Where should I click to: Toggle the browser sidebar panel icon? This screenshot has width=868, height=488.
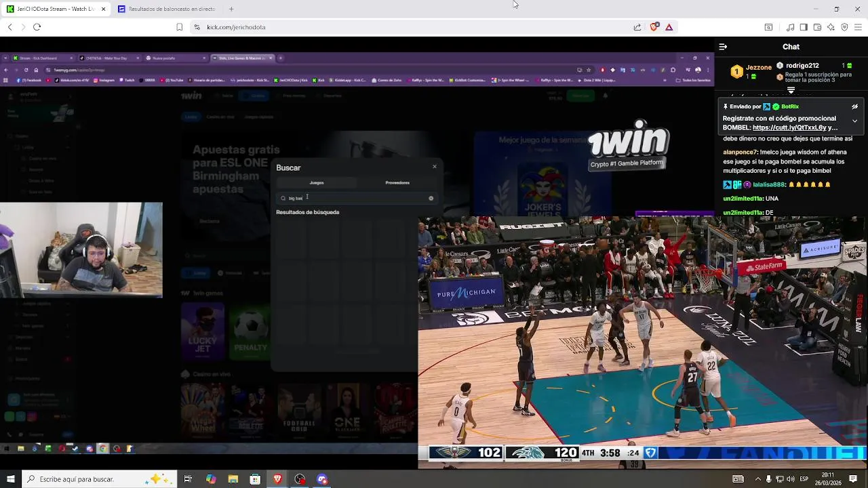pyautogui.click(x=804, y=27)
